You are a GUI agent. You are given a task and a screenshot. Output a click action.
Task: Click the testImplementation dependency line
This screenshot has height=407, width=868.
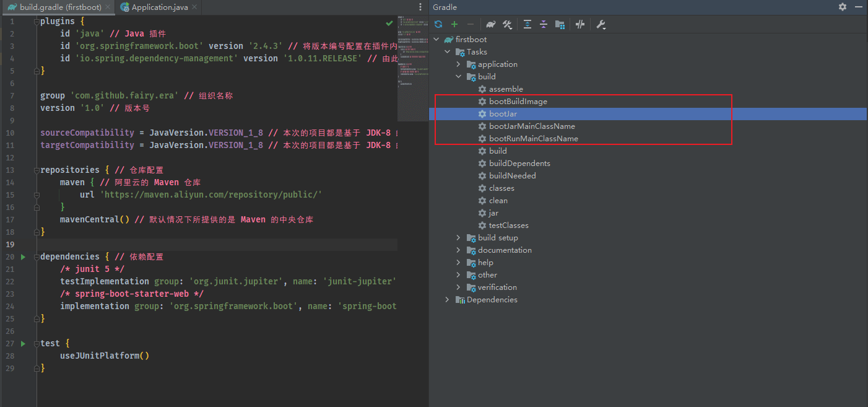click(x=227, y=281)
